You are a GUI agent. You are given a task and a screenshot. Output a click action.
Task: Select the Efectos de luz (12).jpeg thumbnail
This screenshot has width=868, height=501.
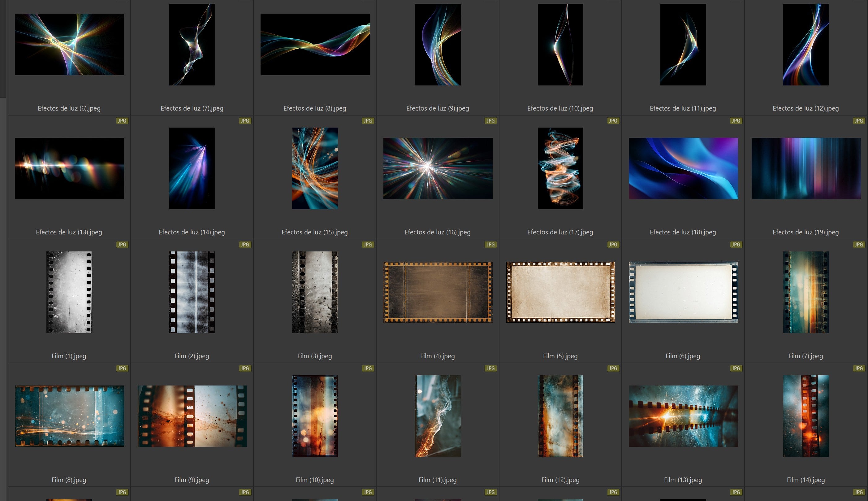(806, 44)
